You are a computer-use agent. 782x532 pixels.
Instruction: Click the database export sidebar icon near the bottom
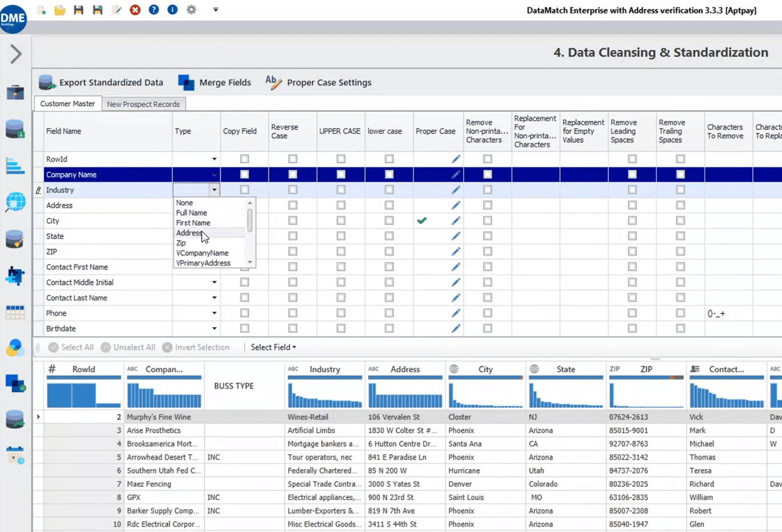click(x=15, y=420)
